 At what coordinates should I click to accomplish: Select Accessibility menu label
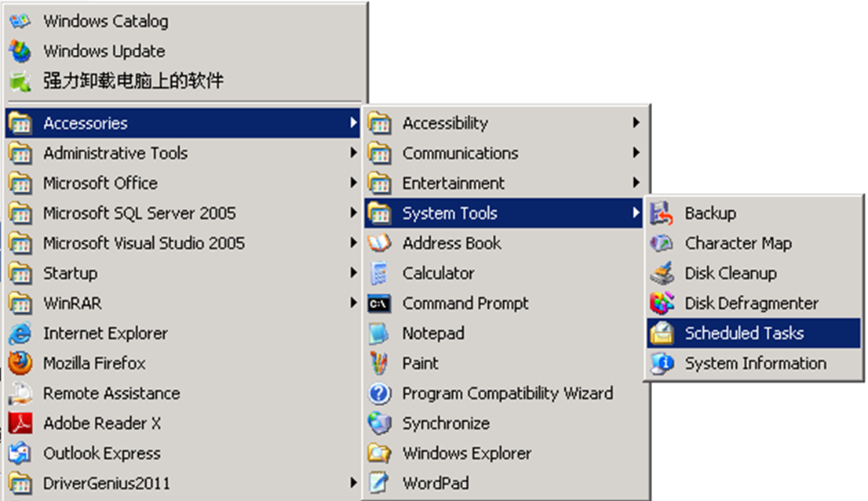(x=445, y=123)
